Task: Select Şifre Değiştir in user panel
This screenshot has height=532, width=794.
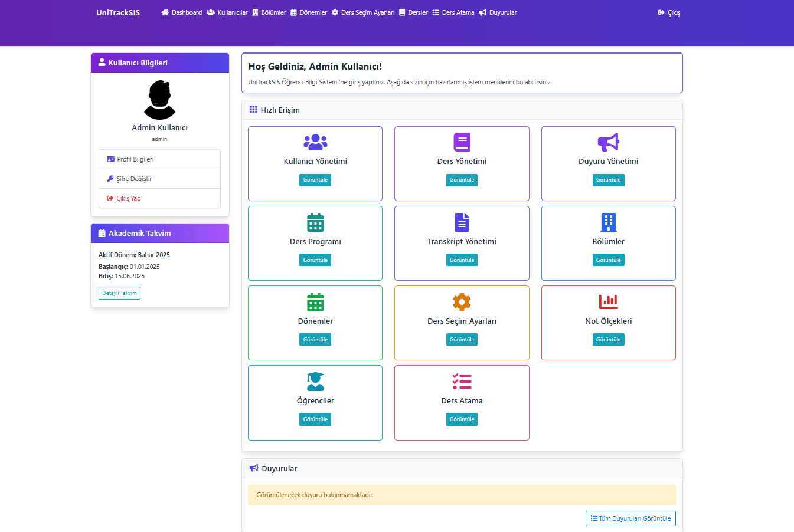Action: click(134, 179)
